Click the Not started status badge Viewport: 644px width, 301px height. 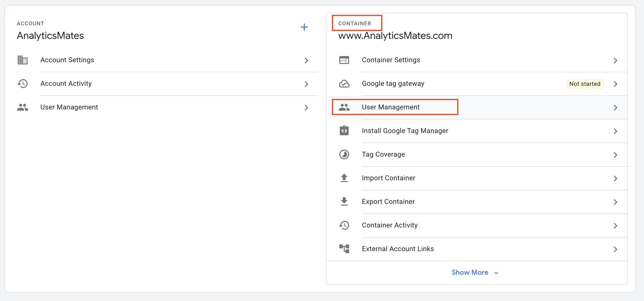pyautogui.click(x=585, y=84)
